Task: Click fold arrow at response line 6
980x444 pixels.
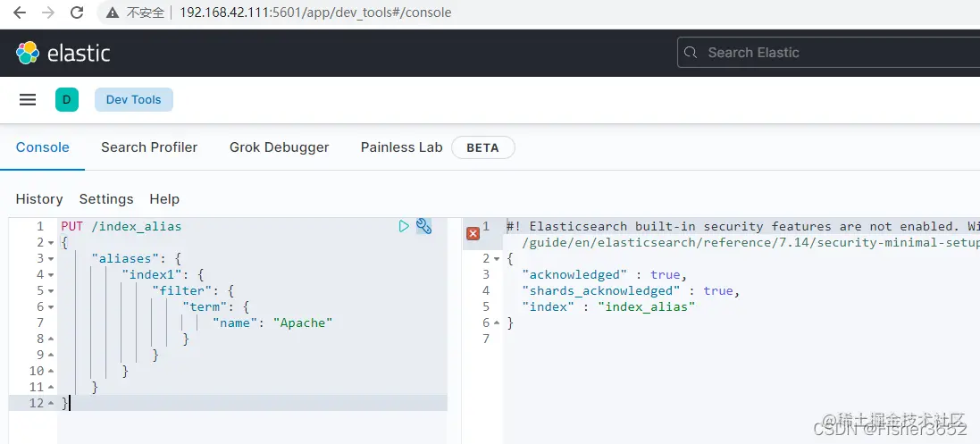Action: click(497, 323)
